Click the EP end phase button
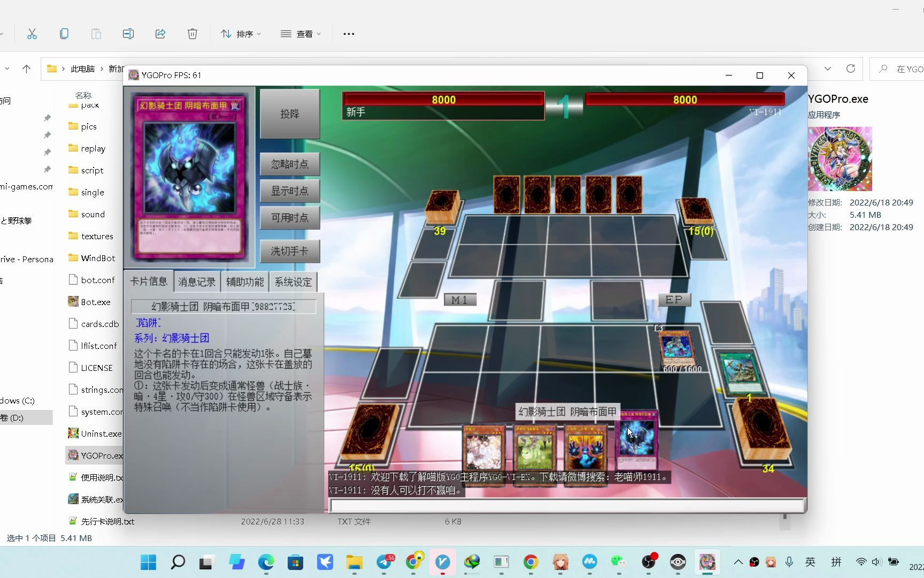The image size is (924, 578). click(674, 300)
